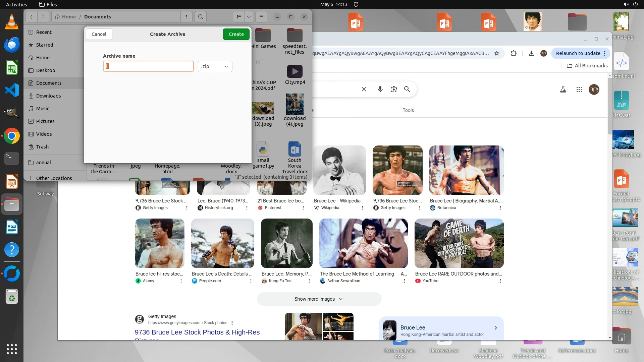Launch VLC from the dock
This screenshot has height=362, width=644.
point(12,22)
